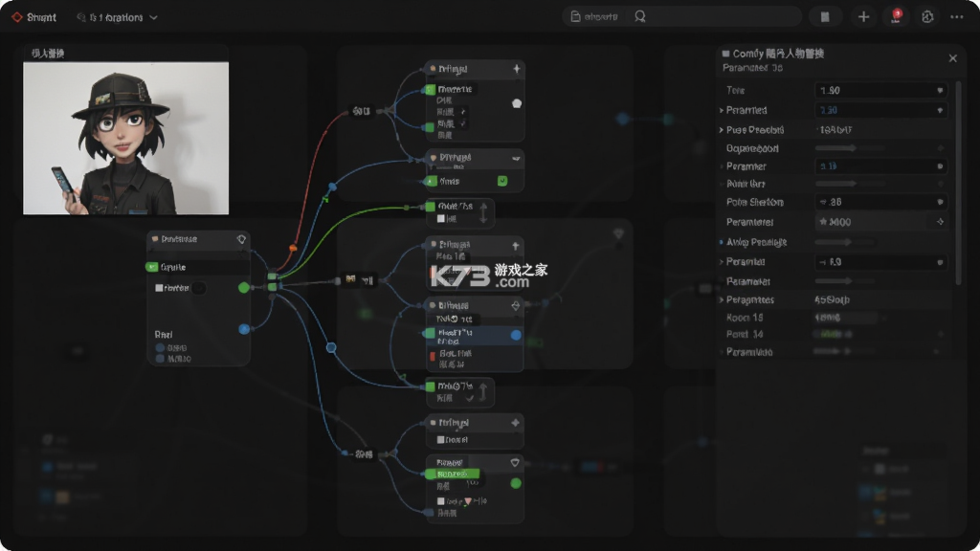
Task: Click the white hexagon on the topmost node
Action: (517, 103)
